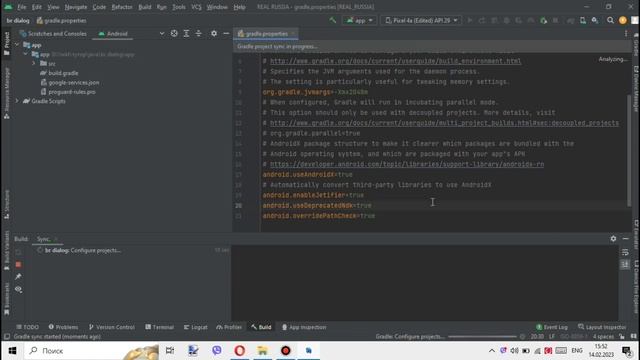Open the Pixel 4a device selector dropdown
This screenshot has height=360, width=640.
[x=421, y=20]
